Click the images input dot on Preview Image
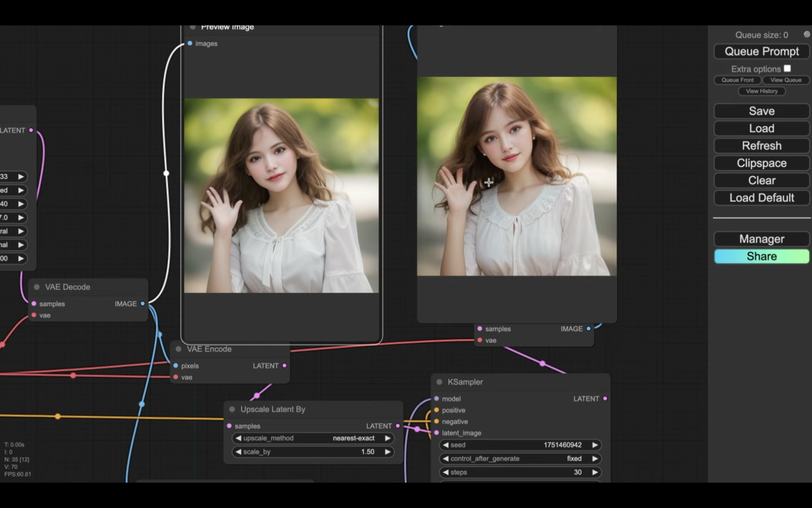This screenshot has width=812, height=508. pyautogui.click(x=190, y=43)
